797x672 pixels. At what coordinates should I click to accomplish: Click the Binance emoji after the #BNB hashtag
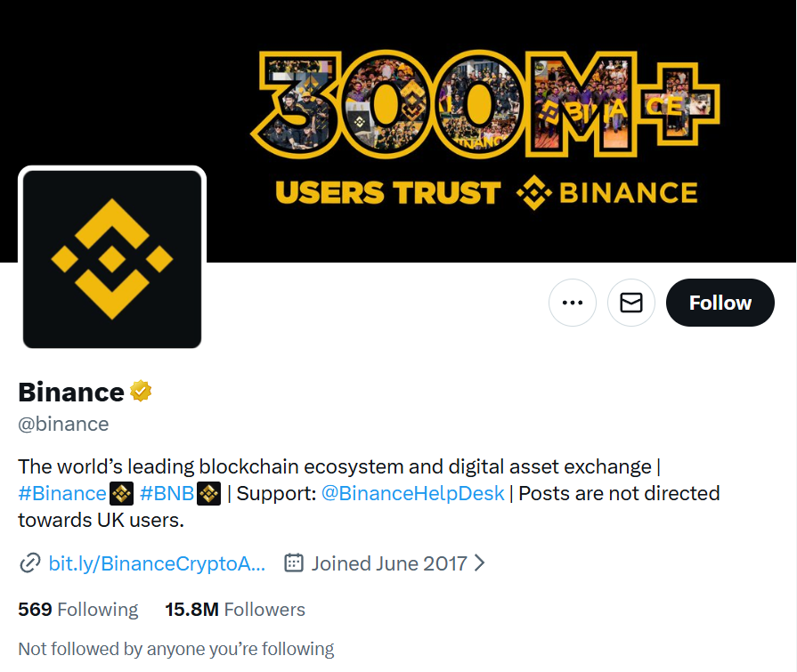208,493
